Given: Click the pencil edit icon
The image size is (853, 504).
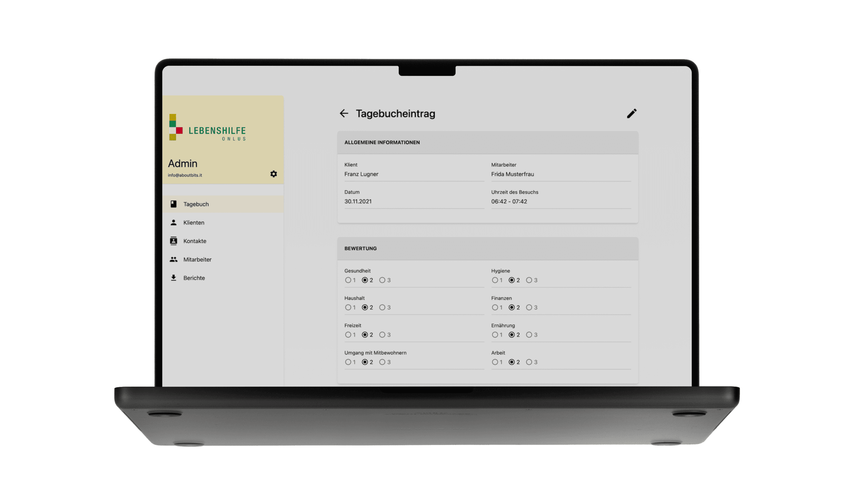Looking at the screenshot, I should (631, 113).
